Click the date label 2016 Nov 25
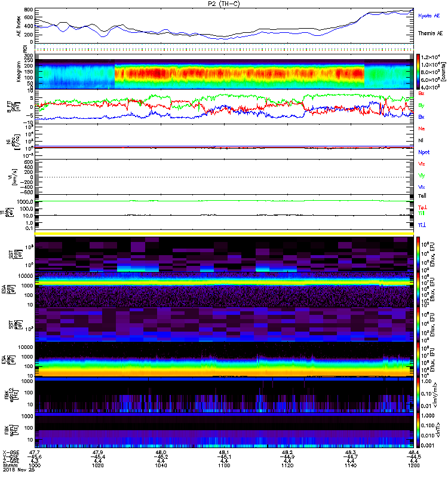Viewport: 448px width, 478px height. click(x=19, y=470)
